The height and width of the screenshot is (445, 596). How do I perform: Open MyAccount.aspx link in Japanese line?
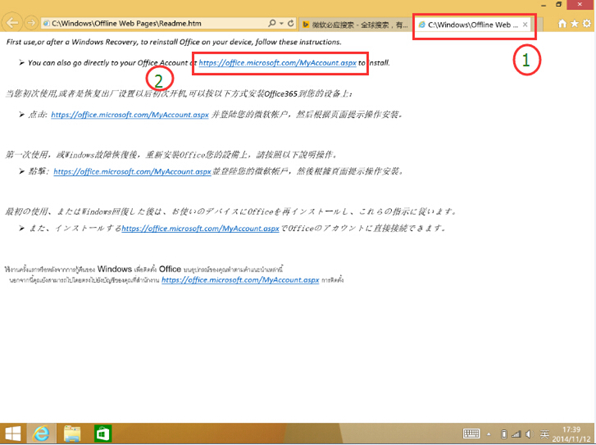tap(200, 228)
